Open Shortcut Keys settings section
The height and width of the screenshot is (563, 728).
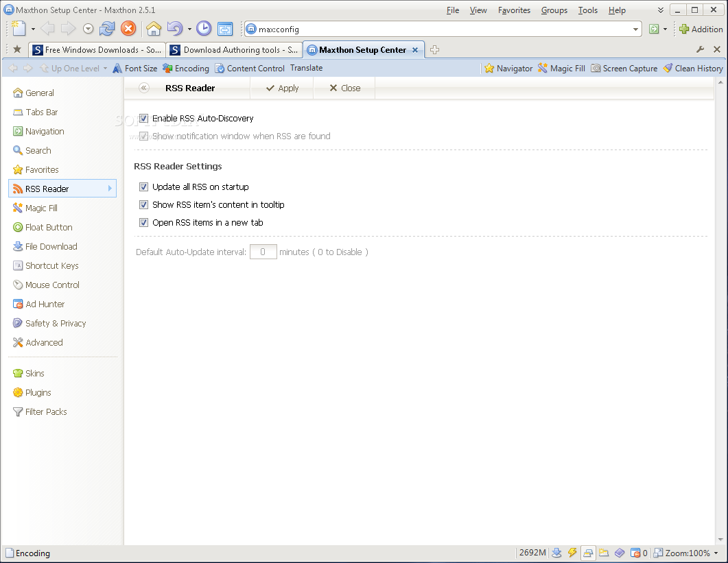click(62, 265)
